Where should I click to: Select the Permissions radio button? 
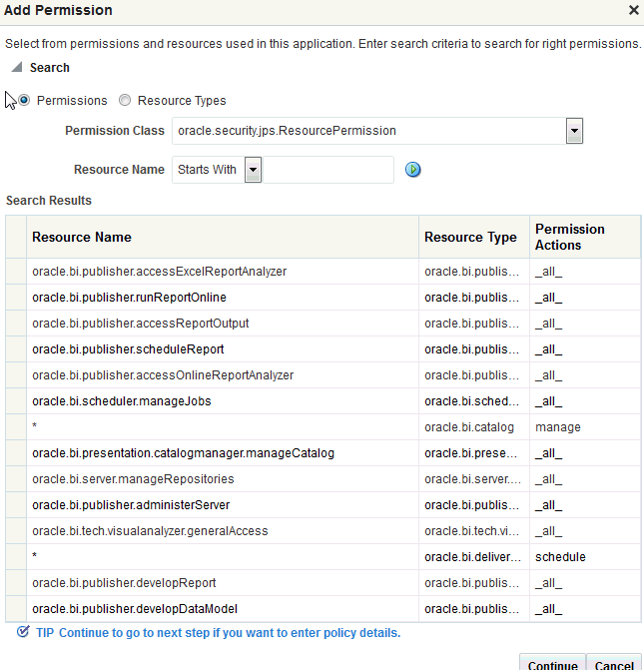(x=24, y=101)
